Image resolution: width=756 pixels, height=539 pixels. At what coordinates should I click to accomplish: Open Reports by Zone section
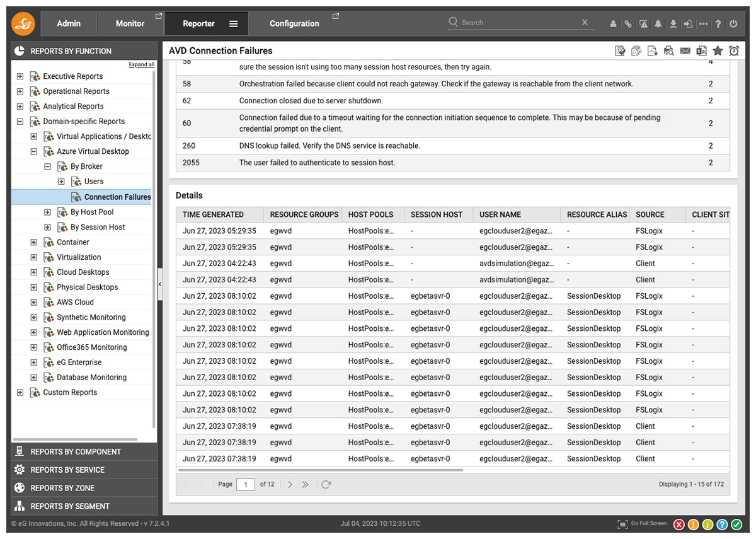pos(84,488)
